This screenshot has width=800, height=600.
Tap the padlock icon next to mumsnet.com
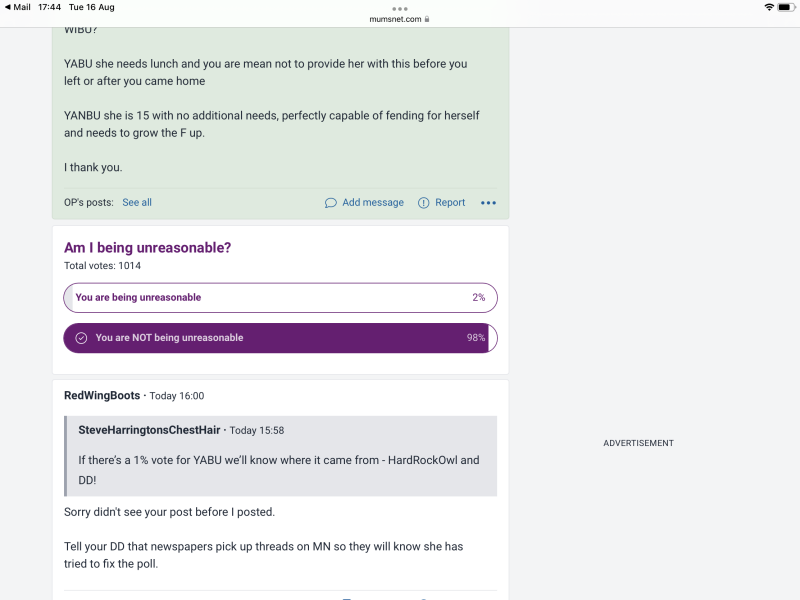click(x=427, y=19)
